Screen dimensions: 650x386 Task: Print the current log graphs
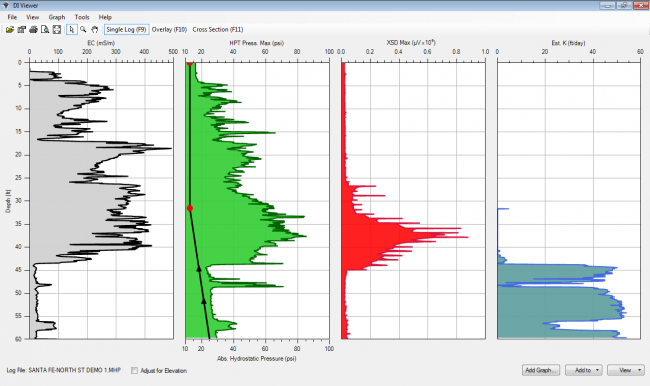(33, 29)
